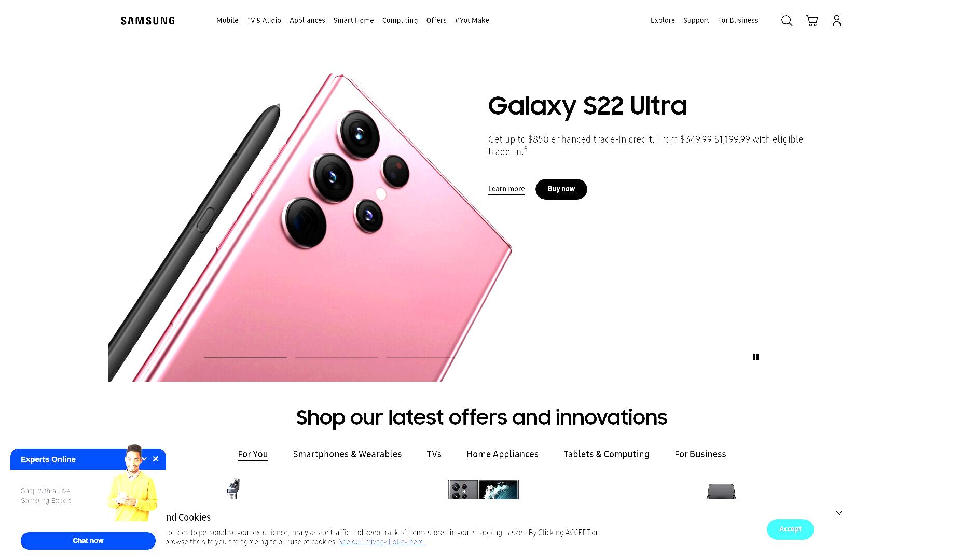964x560 pixels.
Task: Minimize the Experts Online widget chevron
Action: click(145, 459)
